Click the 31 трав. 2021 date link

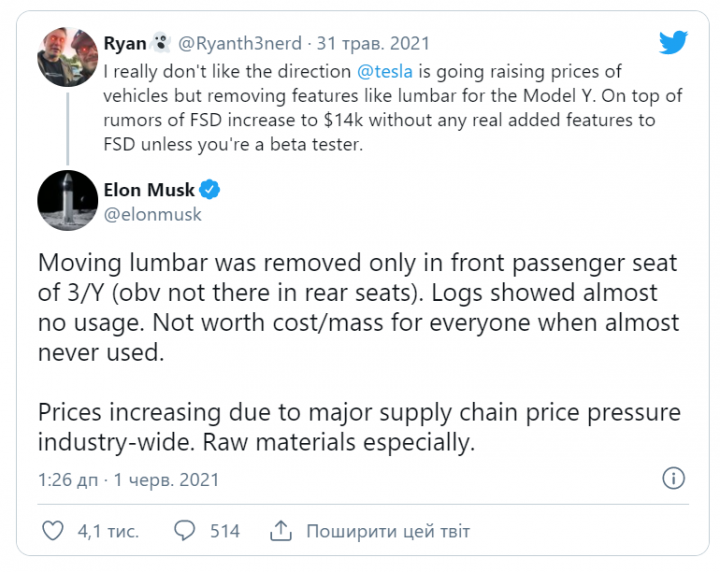(x=373, y=43)
